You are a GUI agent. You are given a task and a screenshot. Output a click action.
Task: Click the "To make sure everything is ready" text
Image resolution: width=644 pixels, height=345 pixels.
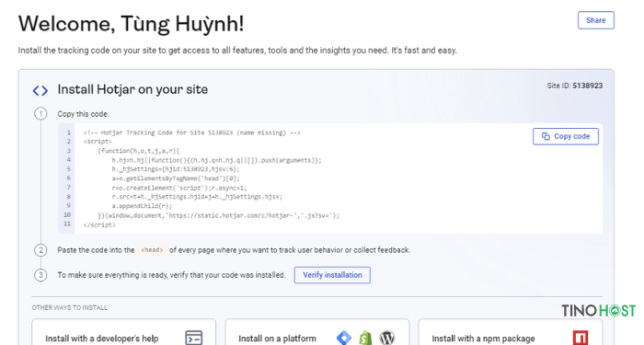click(171, 275)
